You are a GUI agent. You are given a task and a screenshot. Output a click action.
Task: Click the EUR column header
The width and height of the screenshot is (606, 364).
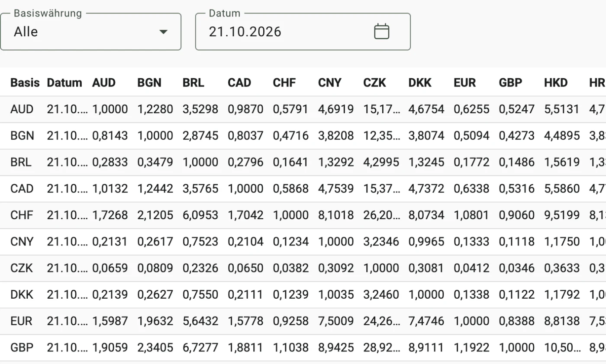coord(465,83)
